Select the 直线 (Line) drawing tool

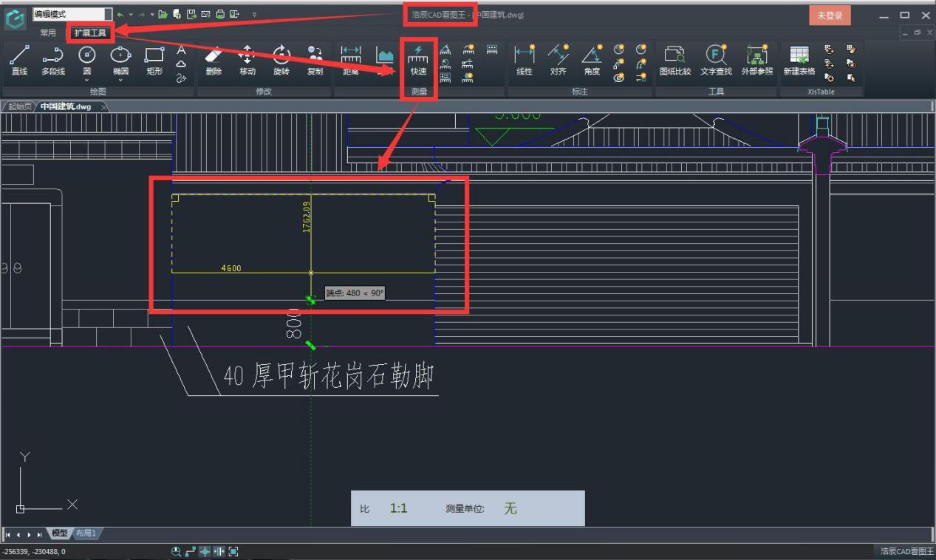pyautogui.click(x=18, y=59)
